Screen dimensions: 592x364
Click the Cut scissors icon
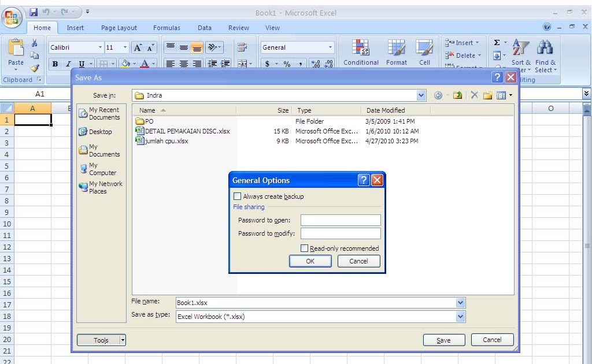point(34,43)
